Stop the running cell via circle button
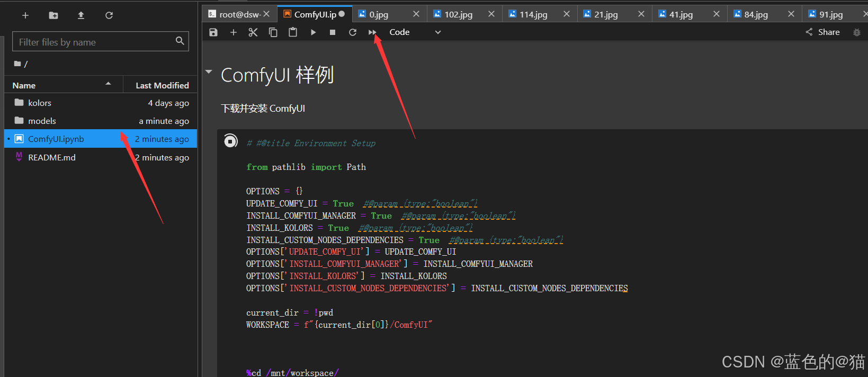 (230, 141)
